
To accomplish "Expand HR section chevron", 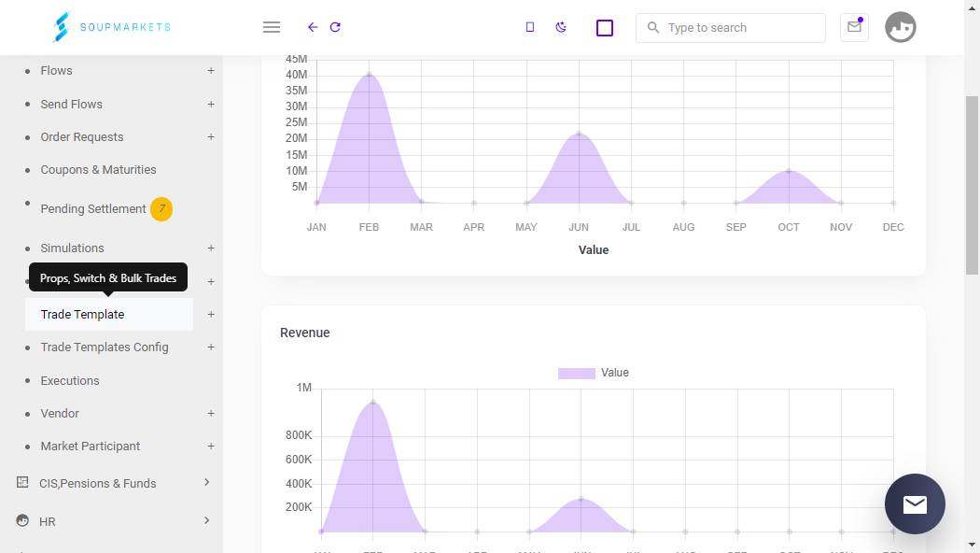I will [x=207, y=520].
